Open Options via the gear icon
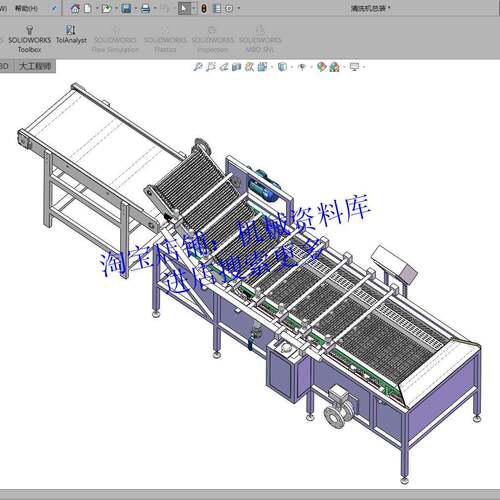This screenshot has height=500, width=500. point(229,8)
